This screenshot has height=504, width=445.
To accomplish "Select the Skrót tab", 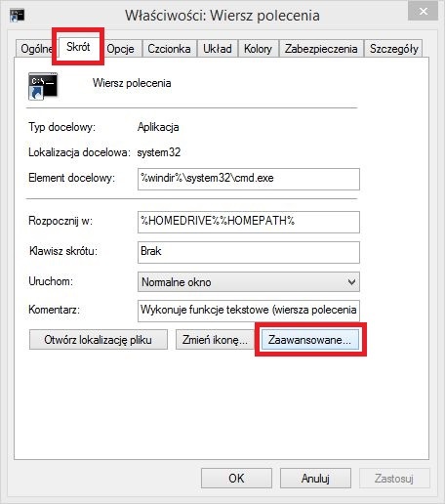I will 78,47.
